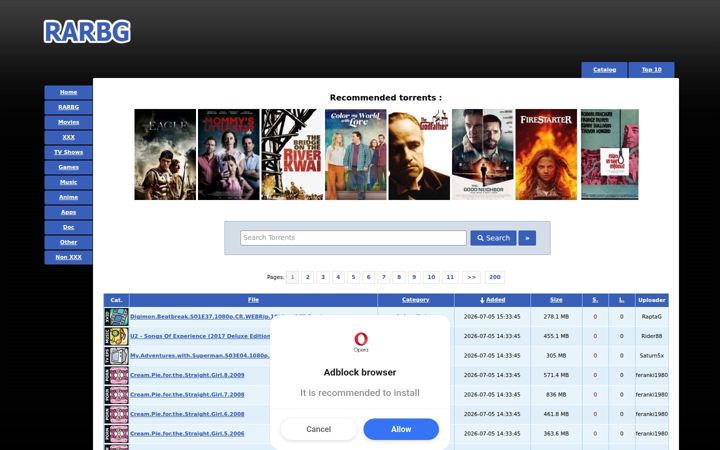Go to page 2
The height and width of the screenshot is (450, 720).
(x=308, y=277)
